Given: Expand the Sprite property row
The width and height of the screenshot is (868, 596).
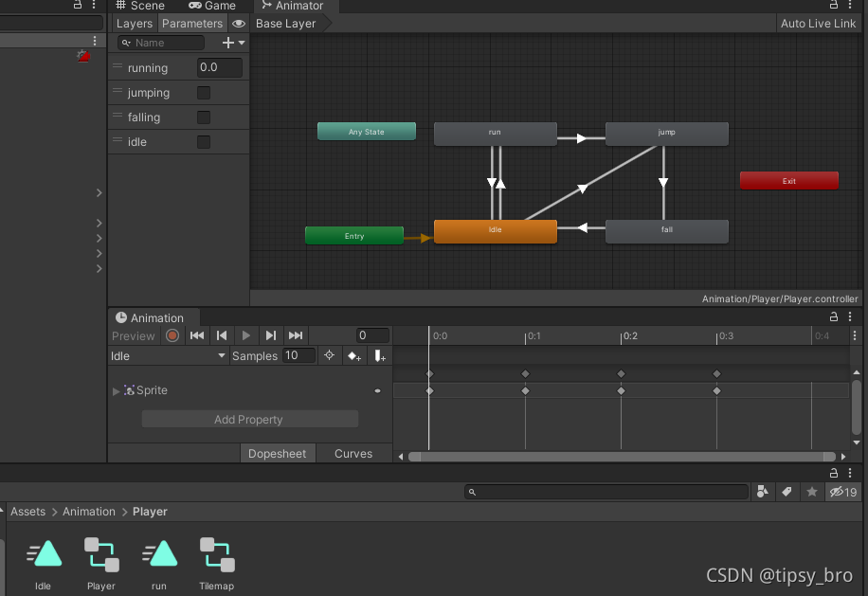Looking at the screenshot, I should (x=117, y=390).
